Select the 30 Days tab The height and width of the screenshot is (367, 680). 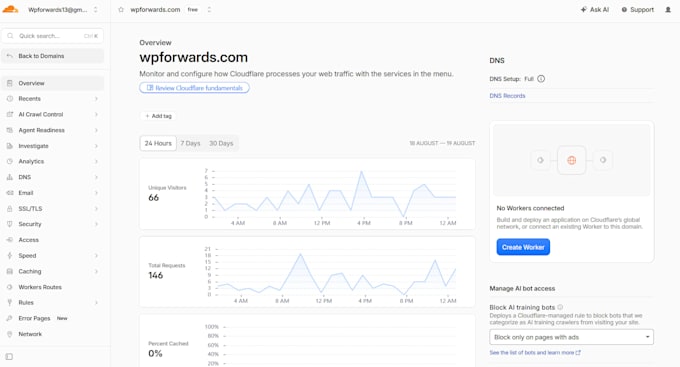pyautogui.click(x=221, y=143)
